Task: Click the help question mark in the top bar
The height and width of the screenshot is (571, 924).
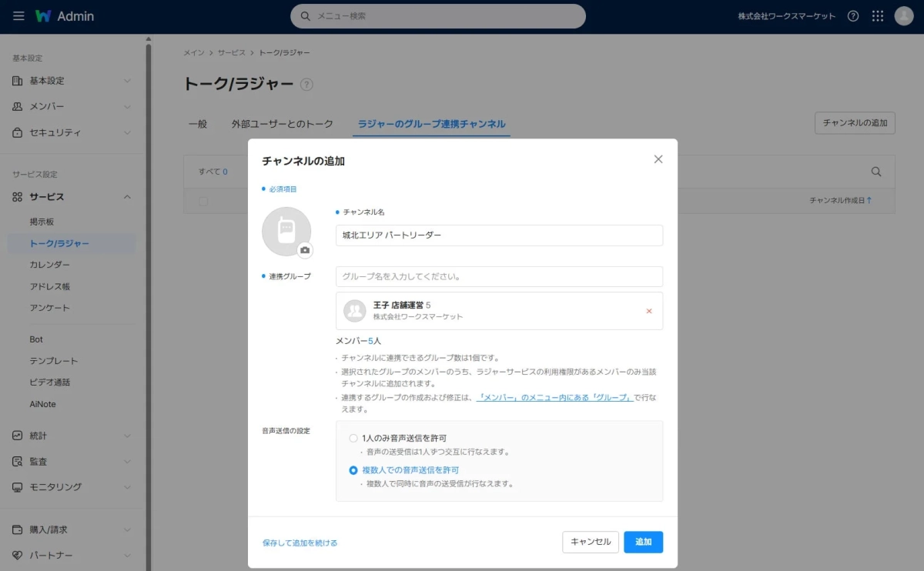Action: [x=852, y=15]
